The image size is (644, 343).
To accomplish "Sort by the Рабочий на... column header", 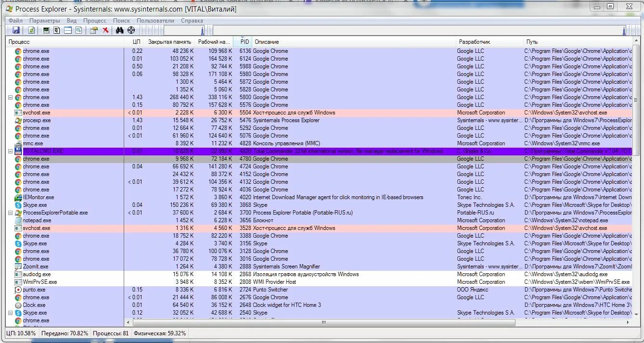I will click(x=214, y=42).
